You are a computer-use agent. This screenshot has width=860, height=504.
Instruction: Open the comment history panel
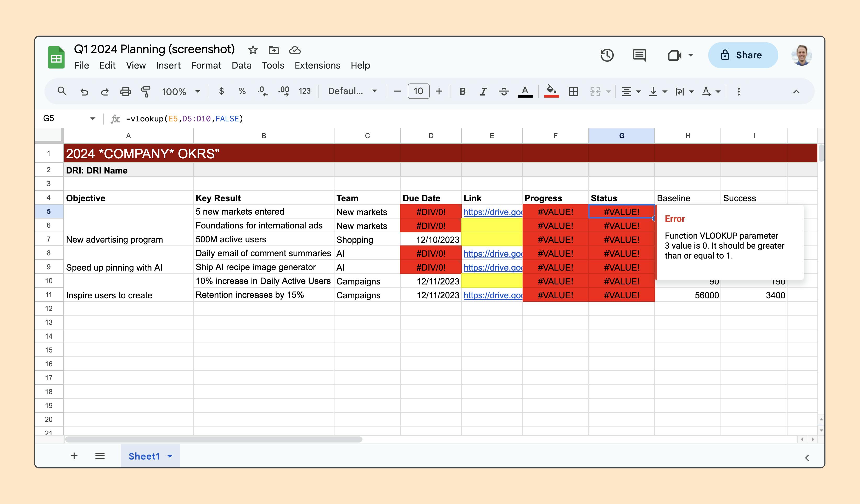coord(639,55)
